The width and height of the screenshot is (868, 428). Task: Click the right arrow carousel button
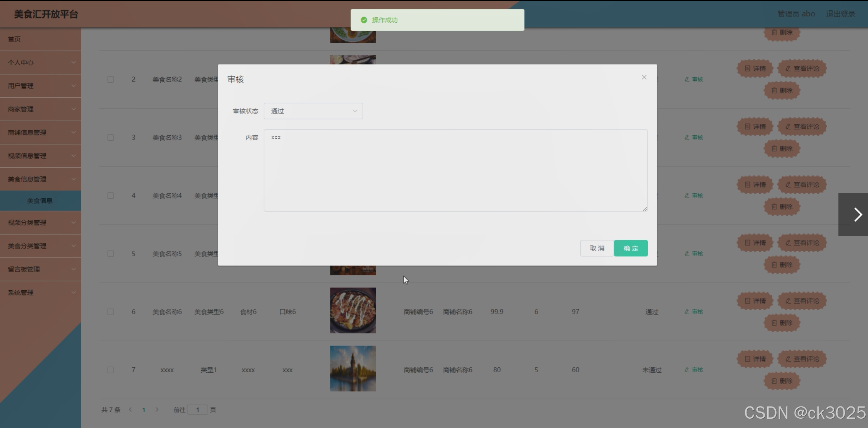click(858, 215)
